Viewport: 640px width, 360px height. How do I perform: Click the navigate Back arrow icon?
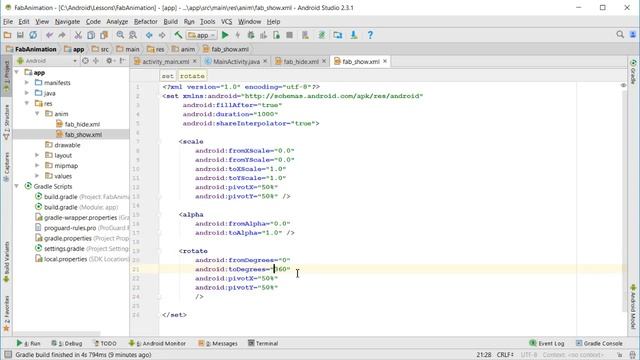149,36
